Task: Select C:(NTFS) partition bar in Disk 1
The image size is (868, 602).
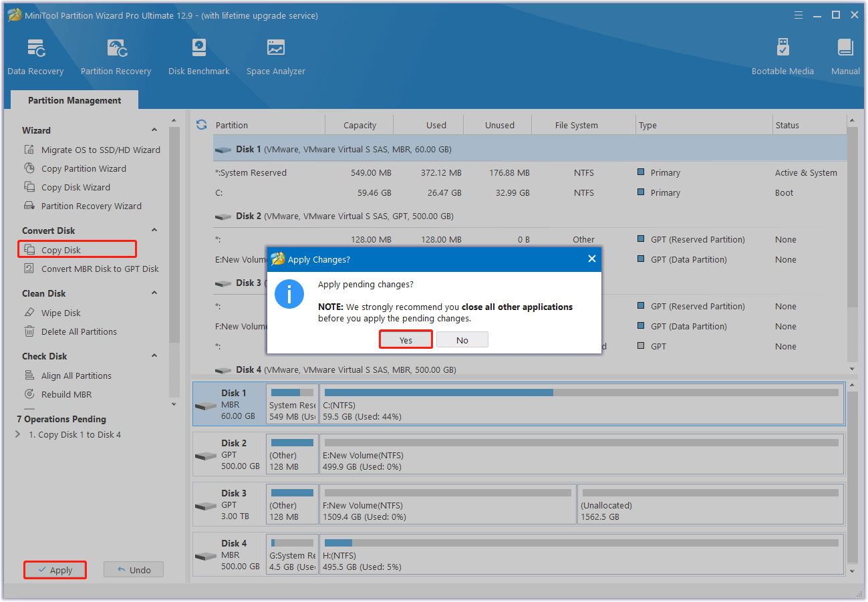Action: click(x=581, y=404)
